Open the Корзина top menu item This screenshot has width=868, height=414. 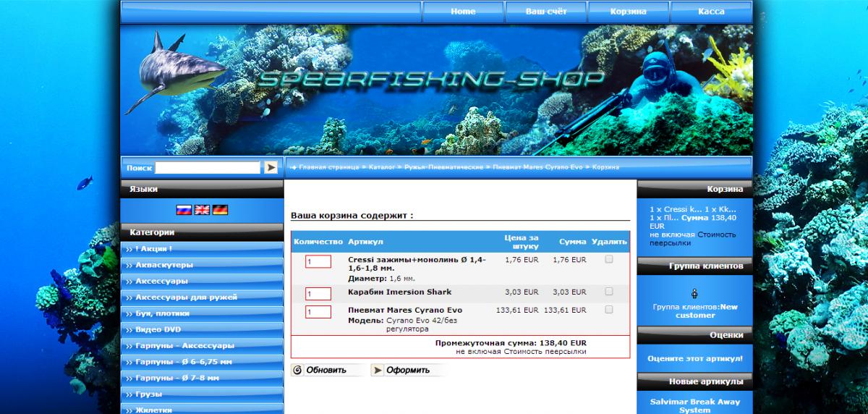tap(628, 12)
